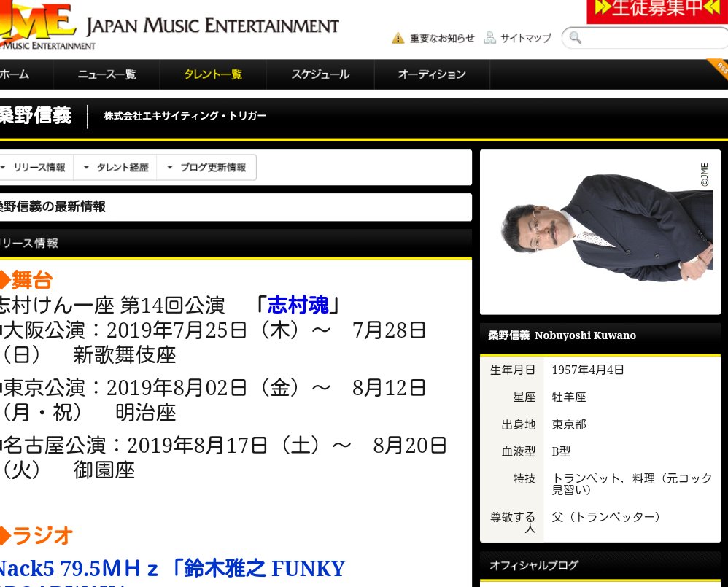Viewport: 728px width, 587px height.
Task: Open オーディション menu item
Action: [x=432, y=74]
